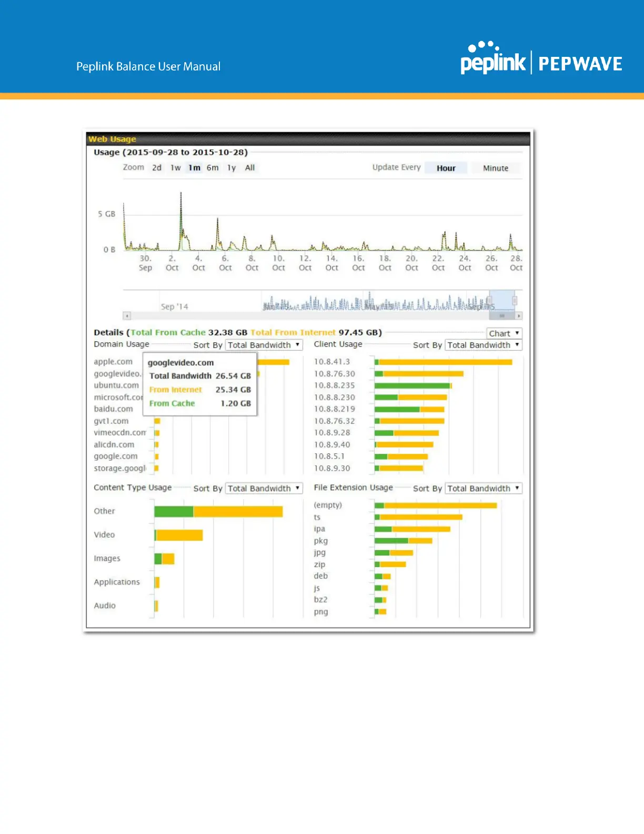This screenshot has width=644, height=834.
Task: Click the timeline scrollbar thumb
Action: click(x=502, y=316)
